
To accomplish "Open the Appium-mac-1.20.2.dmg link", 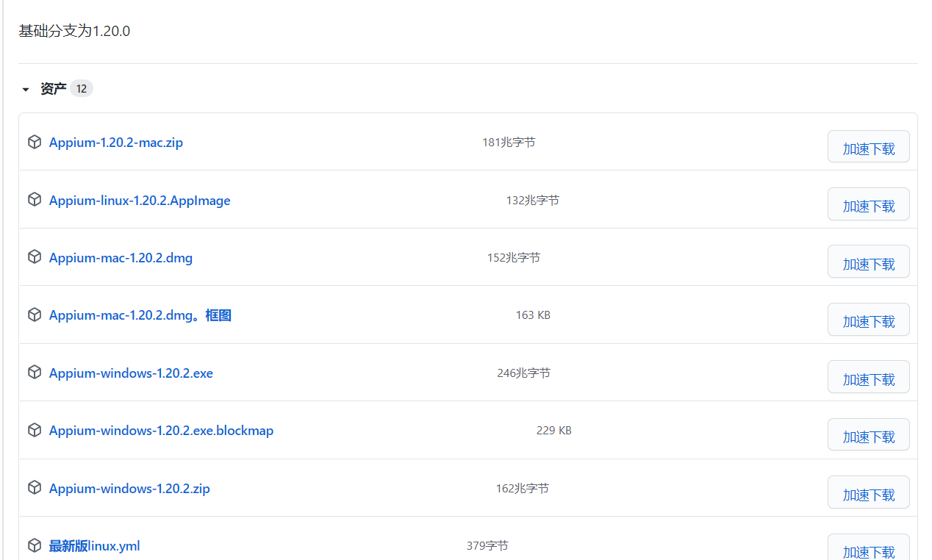I will pos(121,258).
